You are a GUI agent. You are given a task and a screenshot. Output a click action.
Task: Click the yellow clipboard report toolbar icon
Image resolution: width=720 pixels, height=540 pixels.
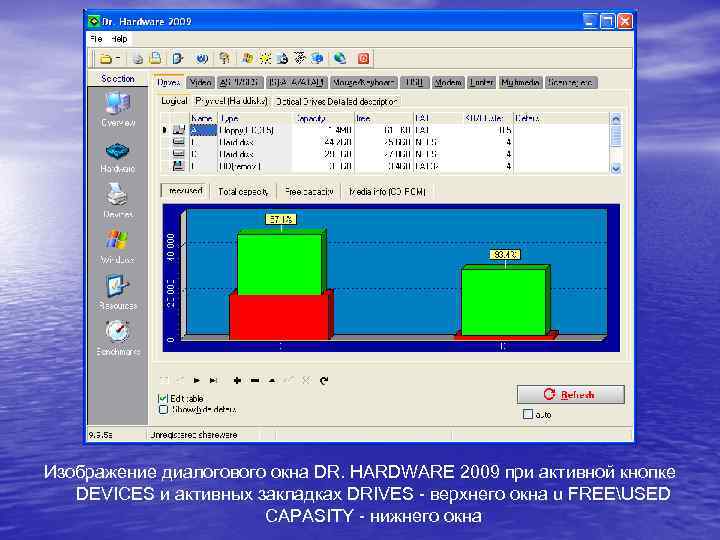click(x=156, y=58)
